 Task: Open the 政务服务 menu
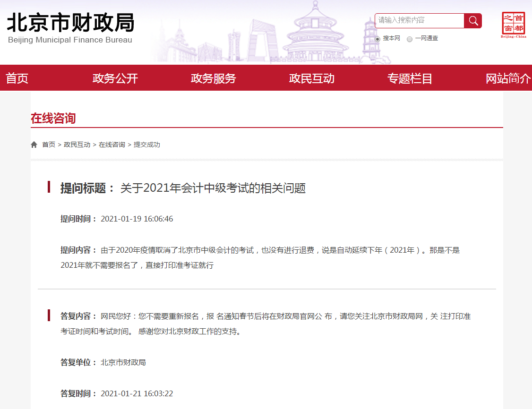coord(213,78)
